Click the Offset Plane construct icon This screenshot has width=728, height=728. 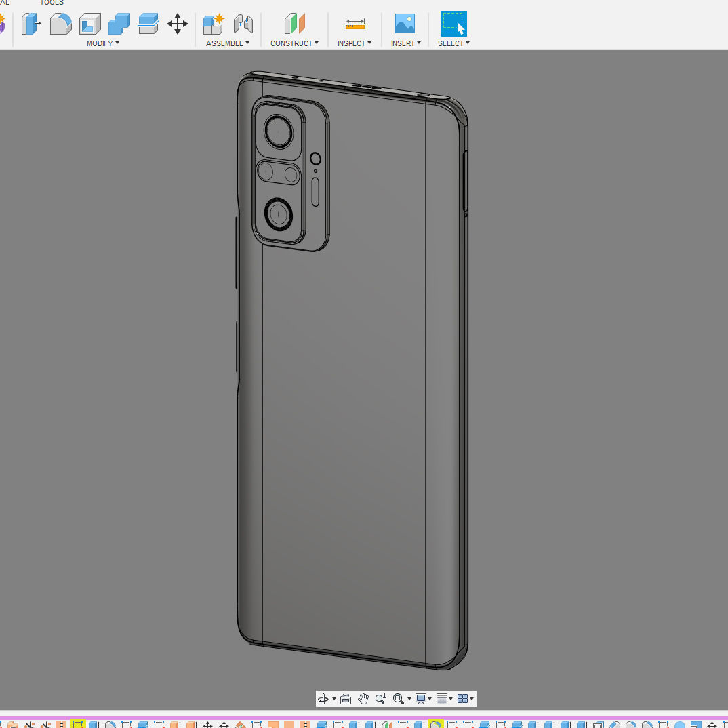(294, 24)
